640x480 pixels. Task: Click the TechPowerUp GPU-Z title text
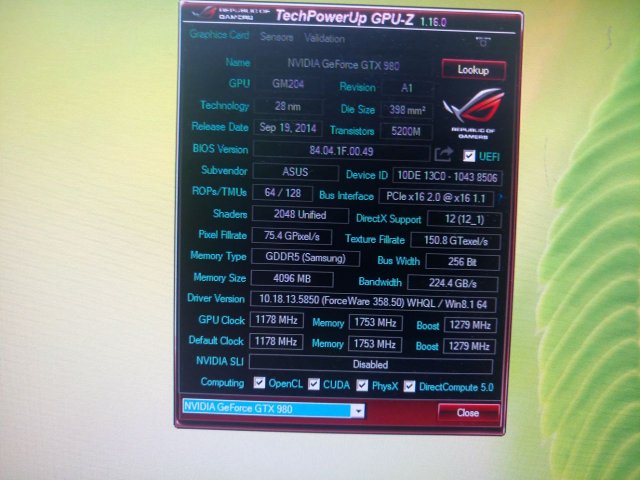click(x=345, y=17)
